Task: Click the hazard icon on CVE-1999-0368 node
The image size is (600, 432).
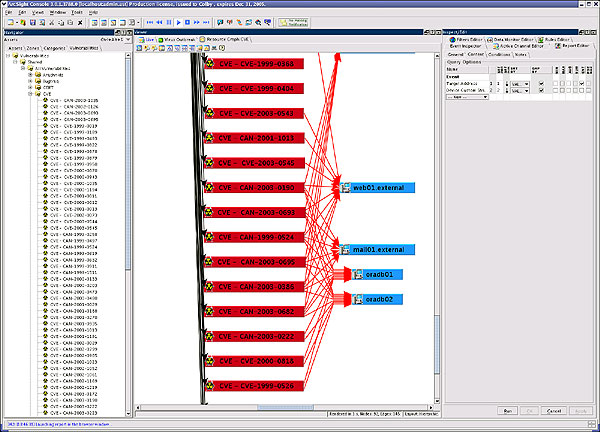Action: [209, 64]
